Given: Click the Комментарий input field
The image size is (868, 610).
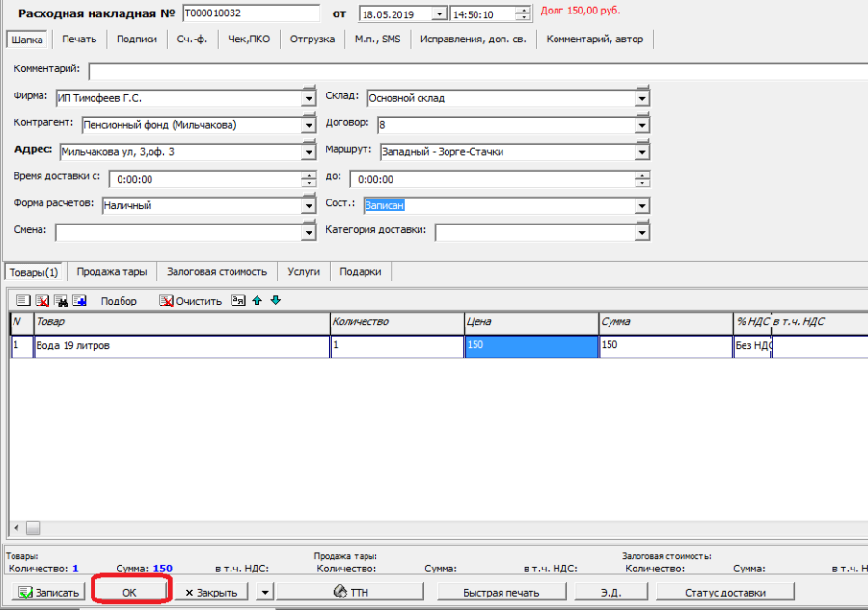Looking at the screenshot, I should pyautogui.click(x=473, y=71).
